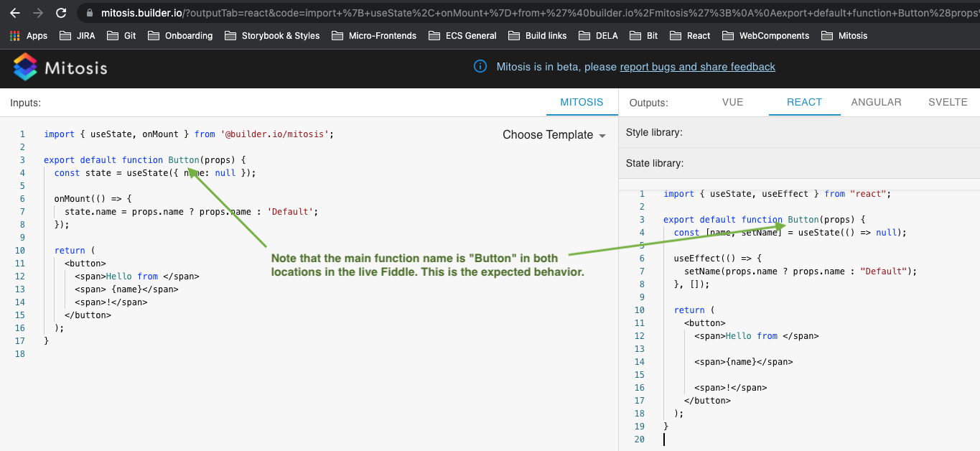Switch output to the VUE tab

(732, 102)
